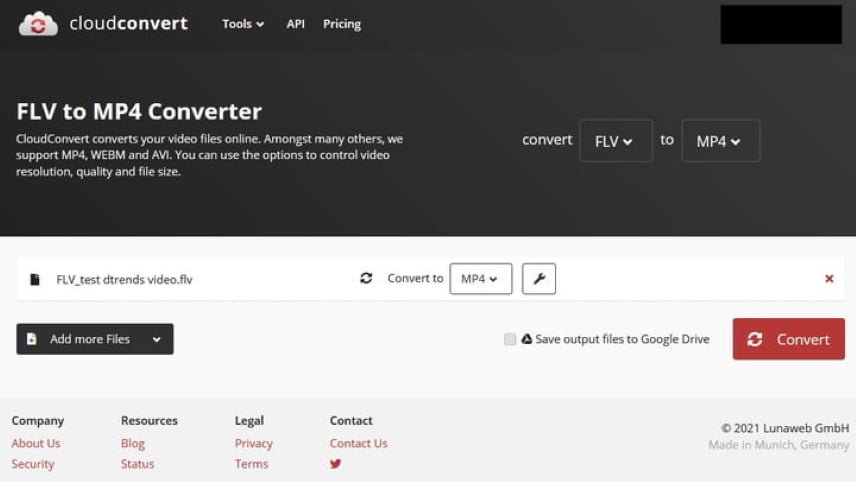Click the CloudConvert cloud logo icon

pyautogui.click(x=38, y=23)
